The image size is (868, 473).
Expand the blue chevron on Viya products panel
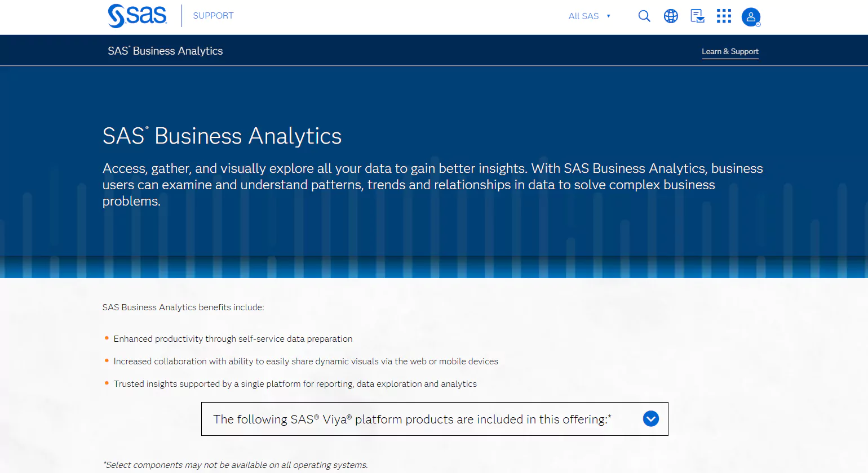650,419
